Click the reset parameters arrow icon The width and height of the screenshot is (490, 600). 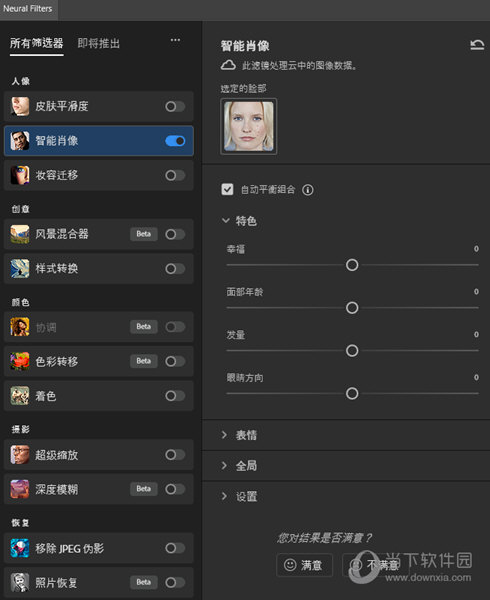point(477,45)
